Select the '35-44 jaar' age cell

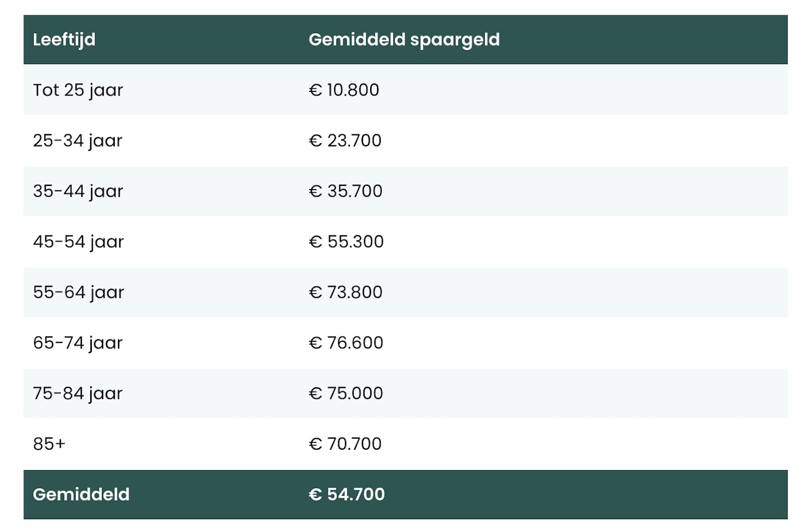78,191
